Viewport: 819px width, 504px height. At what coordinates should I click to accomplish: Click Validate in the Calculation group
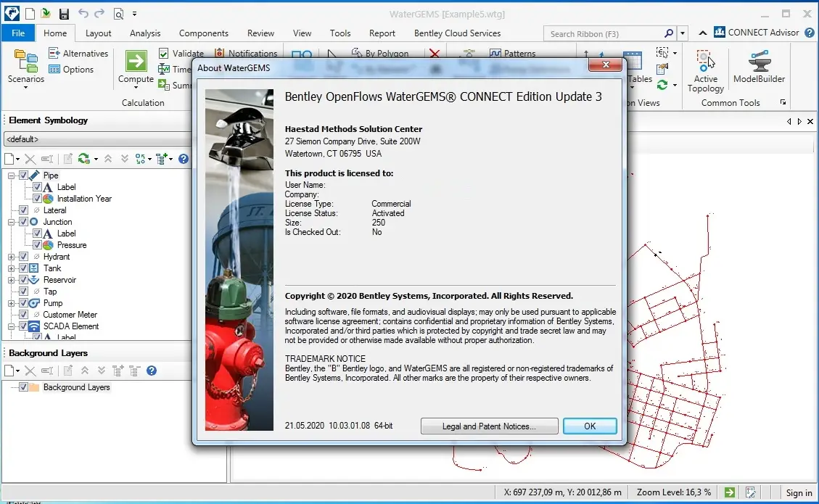(181, 53)
